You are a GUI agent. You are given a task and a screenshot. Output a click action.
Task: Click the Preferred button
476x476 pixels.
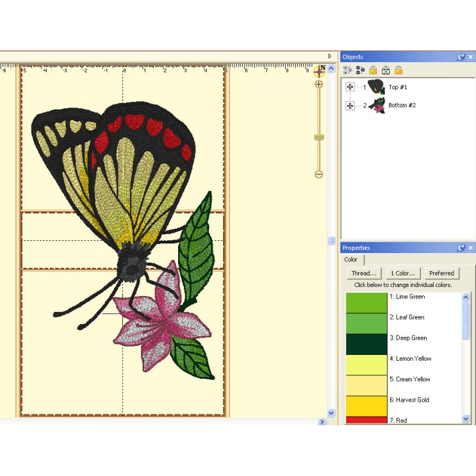click(x=441, y=274)
